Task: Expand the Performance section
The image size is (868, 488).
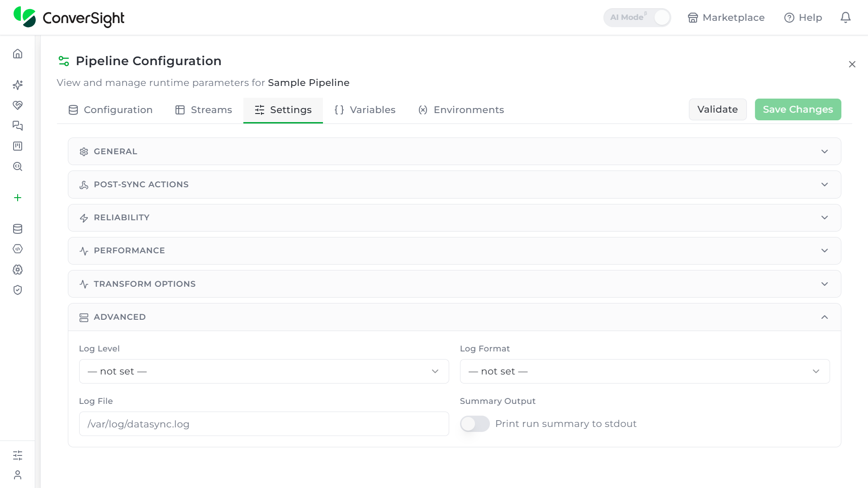Action: (x=454, y=251)
